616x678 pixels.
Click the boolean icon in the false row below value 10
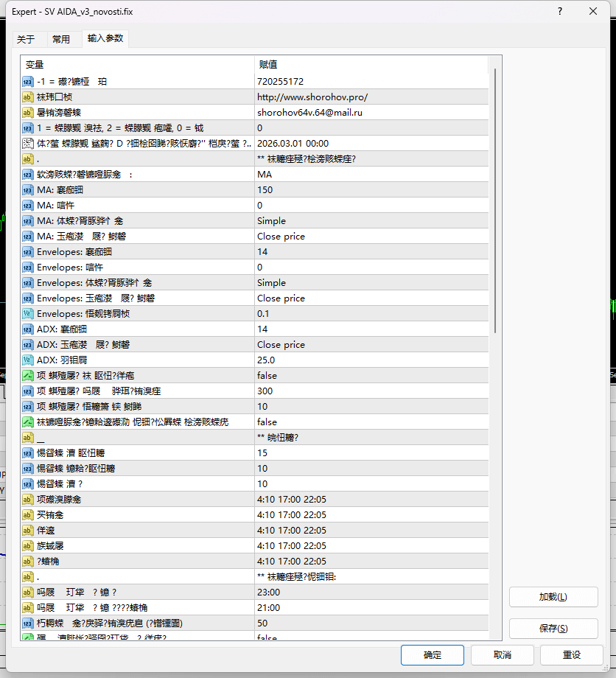pos(28,422)
